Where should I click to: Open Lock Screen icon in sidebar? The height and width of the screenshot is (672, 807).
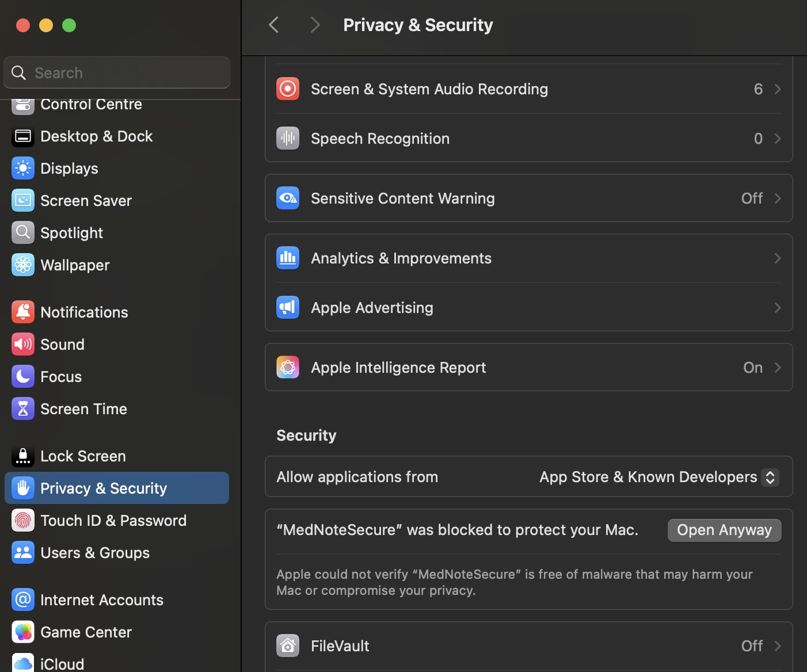23,456
